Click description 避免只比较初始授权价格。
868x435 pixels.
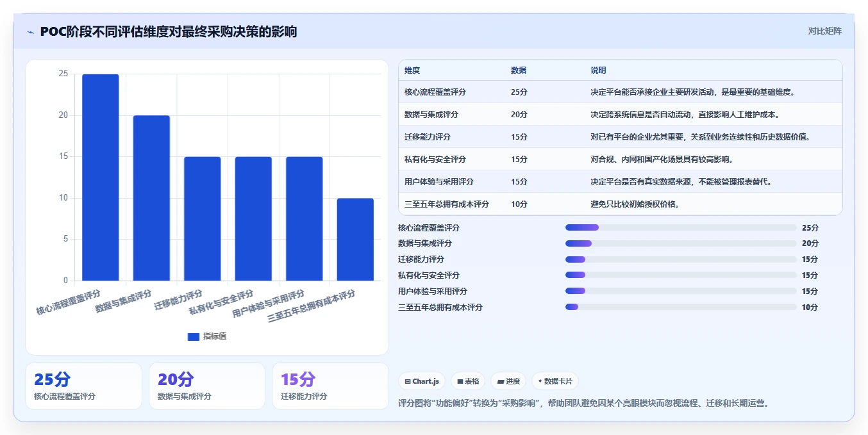635,204
